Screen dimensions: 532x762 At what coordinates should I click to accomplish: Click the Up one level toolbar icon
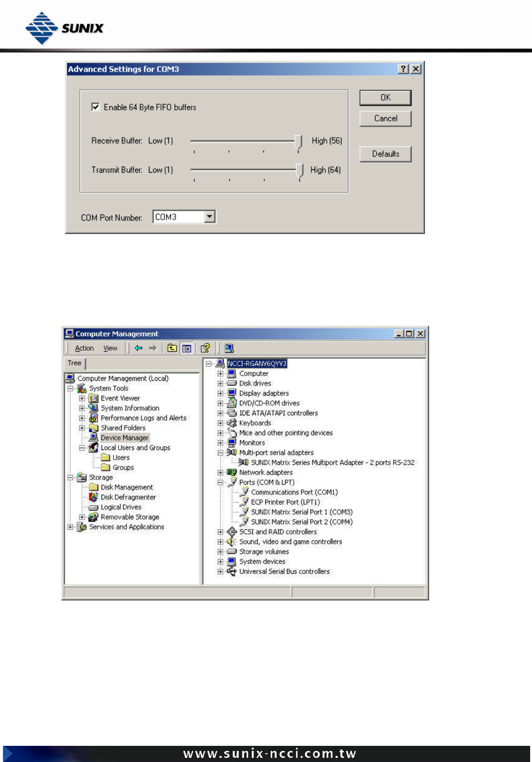click(x=172, y=348)
